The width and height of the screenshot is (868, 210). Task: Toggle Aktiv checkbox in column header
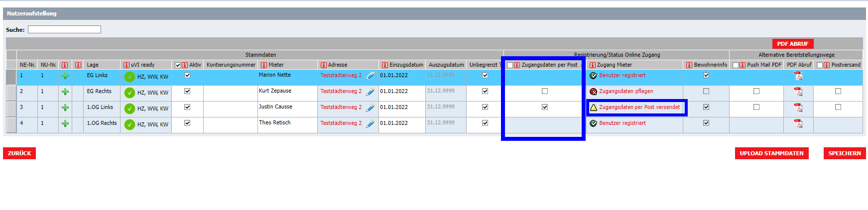178,65
